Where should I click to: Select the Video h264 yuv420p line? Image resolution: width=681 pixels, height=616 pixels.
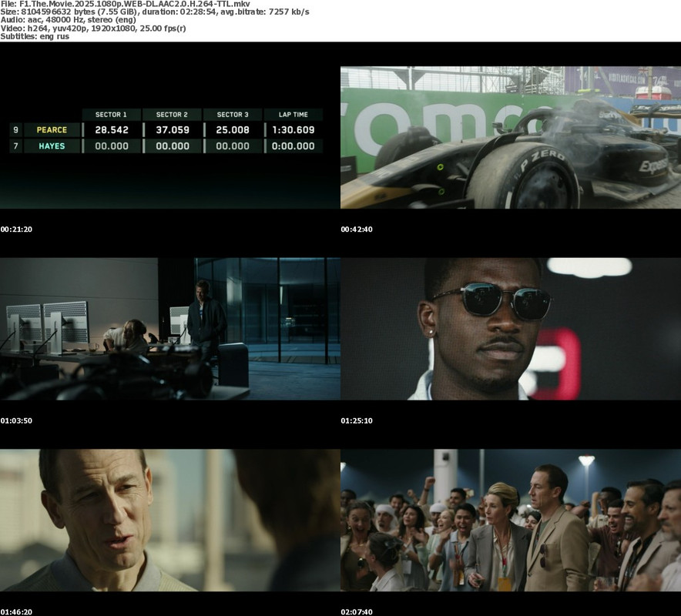click(x=93, y=28)
